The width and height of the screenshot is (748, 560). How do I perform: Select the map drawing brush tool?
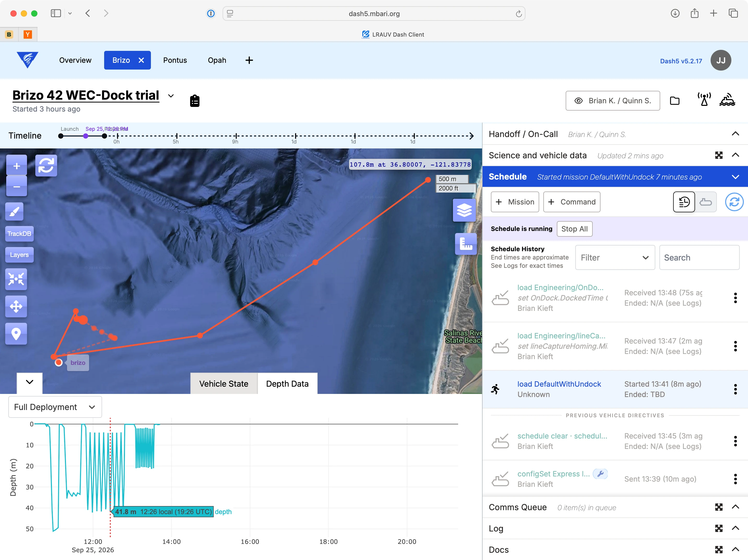click(15, 211)
